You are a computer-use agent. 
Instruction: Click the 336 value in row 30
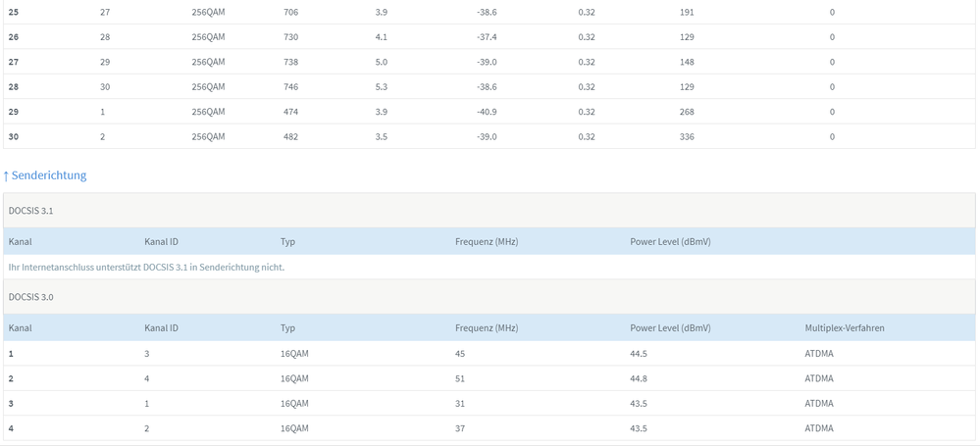click(x=687, y=137)
